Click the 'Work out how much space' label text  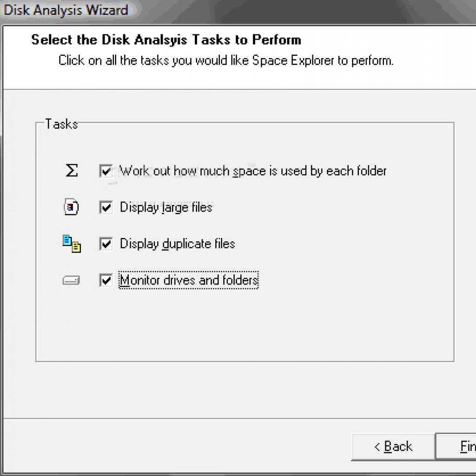pos(253,171)
